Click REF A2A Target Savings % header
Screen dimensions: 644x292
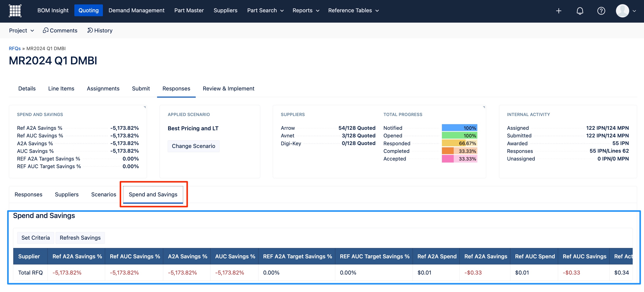tap(297, 256)
